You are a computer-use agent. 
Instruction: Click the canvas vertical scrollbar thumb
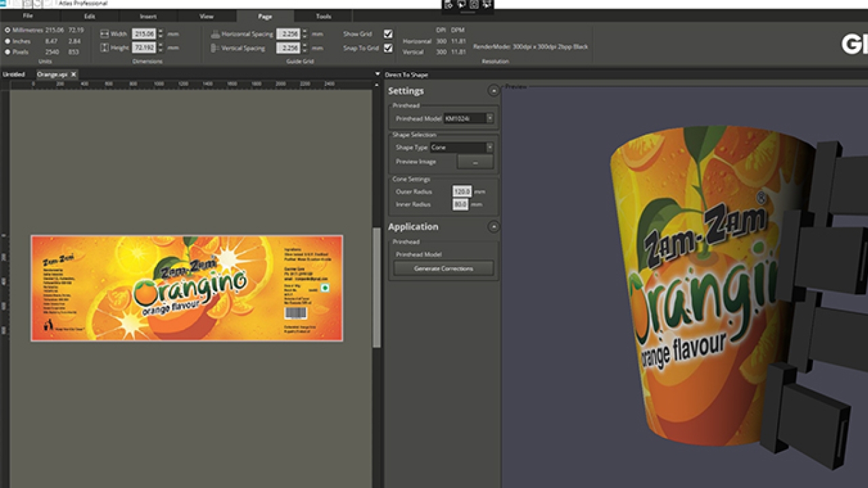click(x=377, y=288)
